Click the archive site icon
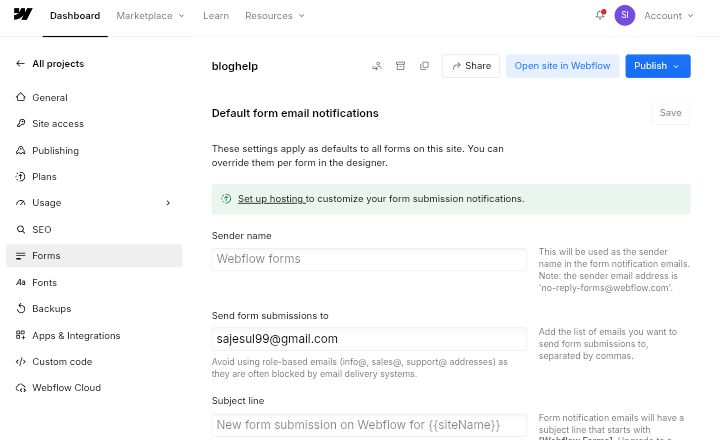The width and height of the screenshot is (720, 440). (400, 66)
